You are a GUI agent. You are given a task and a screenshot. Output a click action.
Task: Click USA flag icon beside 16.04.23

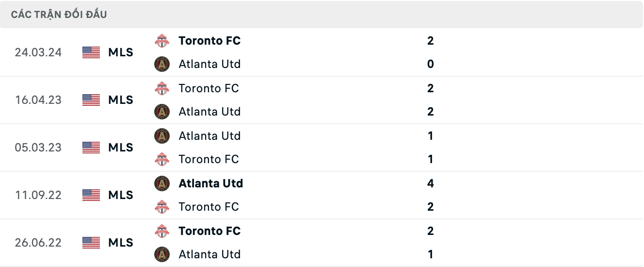click(91, 100)
